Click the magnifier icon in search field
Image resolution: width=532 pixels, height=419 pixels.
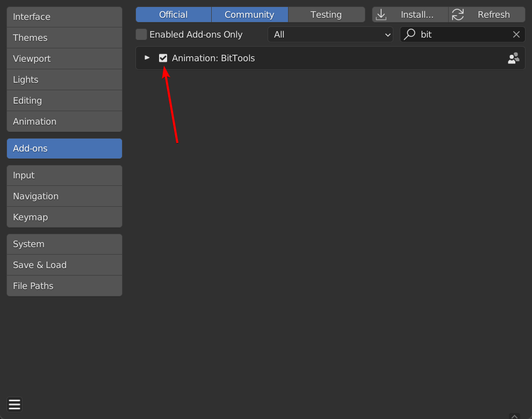(x=410, y=34)
